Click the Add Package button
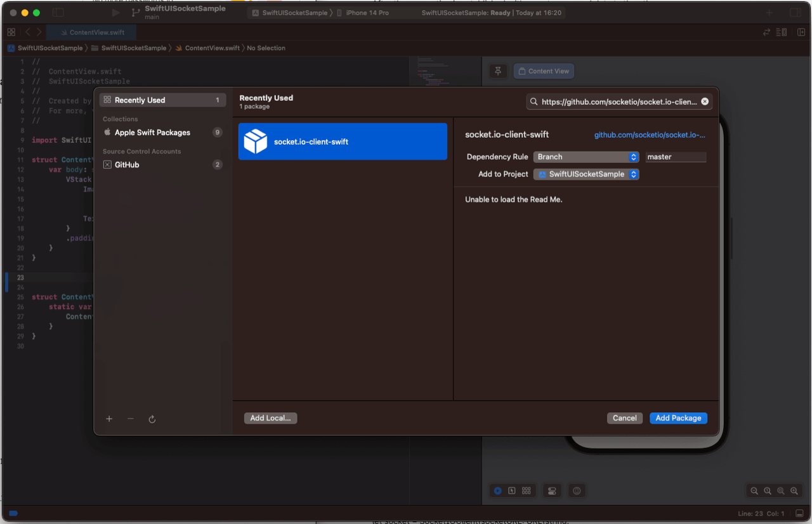 [x=678, y=418]
